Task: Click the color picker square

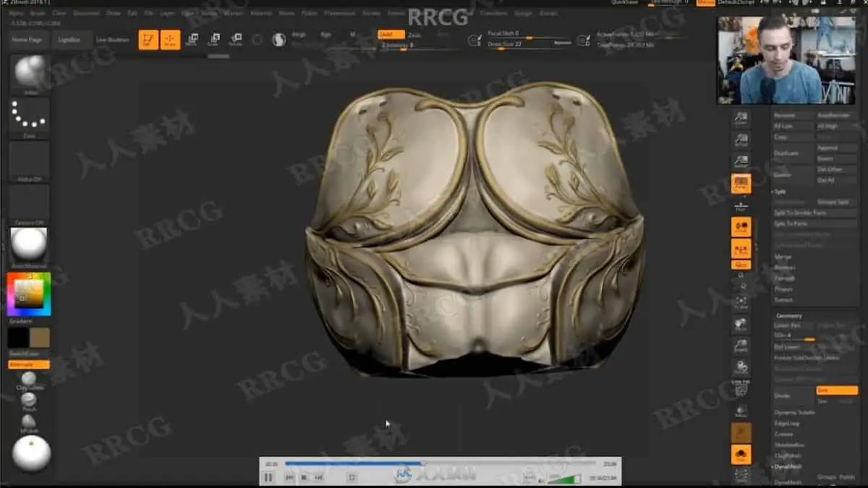Action: [30, 294]
